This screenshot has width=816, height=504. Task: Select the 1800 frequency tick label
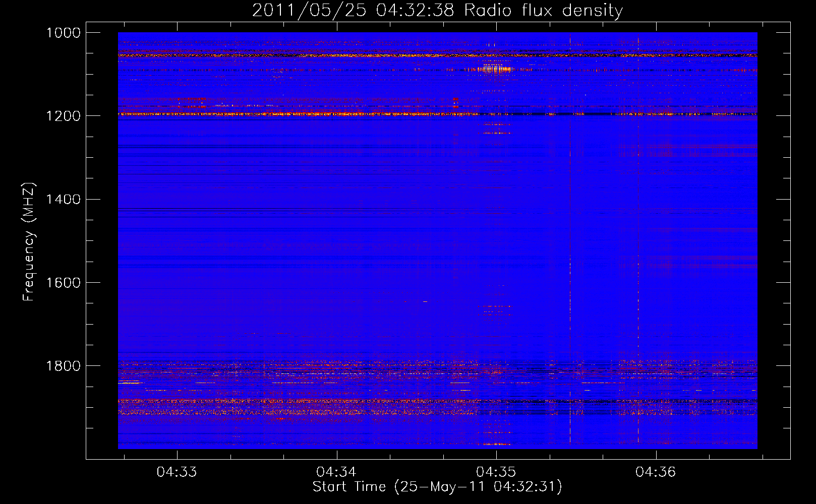pyautogui.click(x=64, y=366)
